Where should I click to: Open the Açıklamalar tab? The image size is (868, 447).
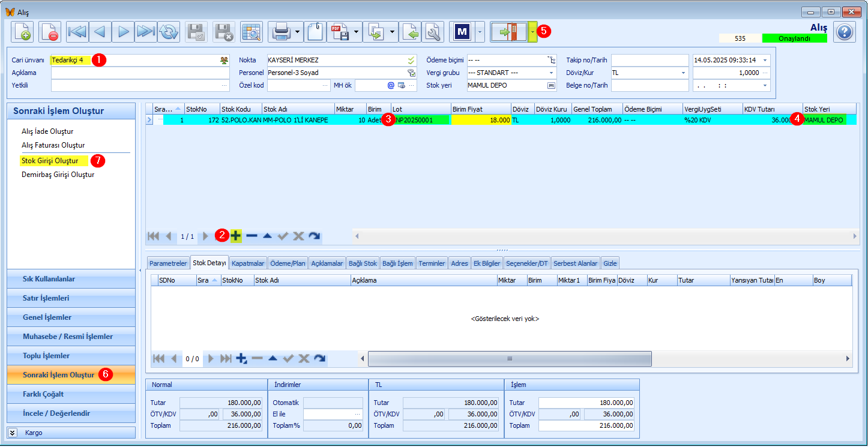click(x=327, y=263)
